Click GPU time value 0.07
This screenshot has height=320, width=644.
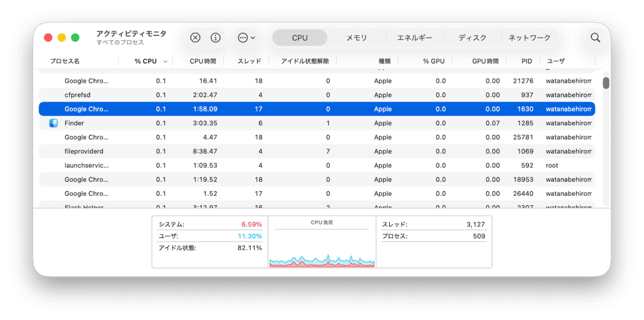coord(493,123)
